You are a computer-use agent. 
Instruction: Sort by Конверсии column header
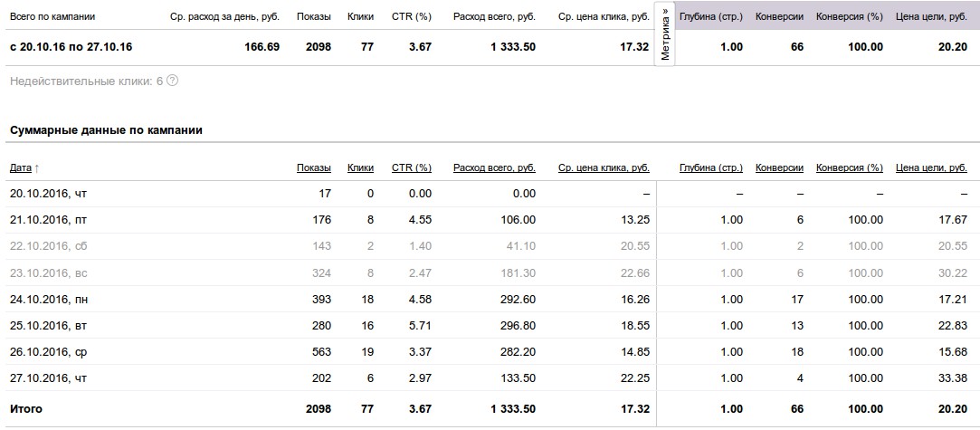tap(779, 167)
